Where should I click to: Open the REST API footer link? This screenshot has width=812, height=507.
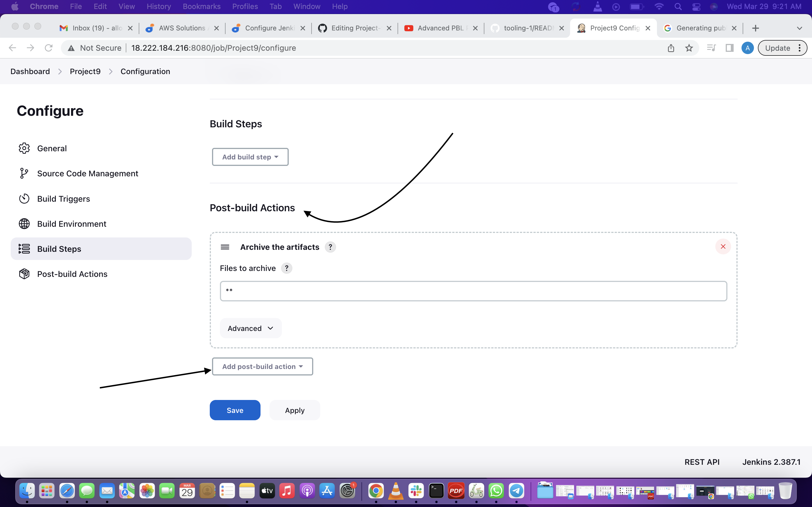point(701,462)
